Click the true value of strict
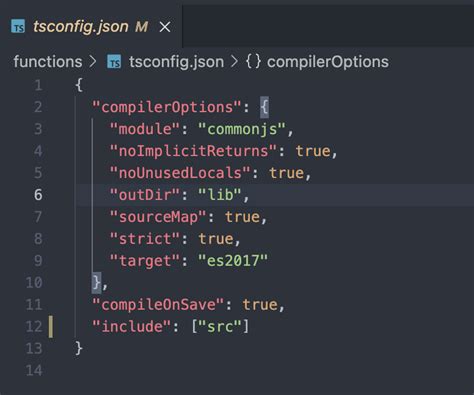 (x=216, y=239)
